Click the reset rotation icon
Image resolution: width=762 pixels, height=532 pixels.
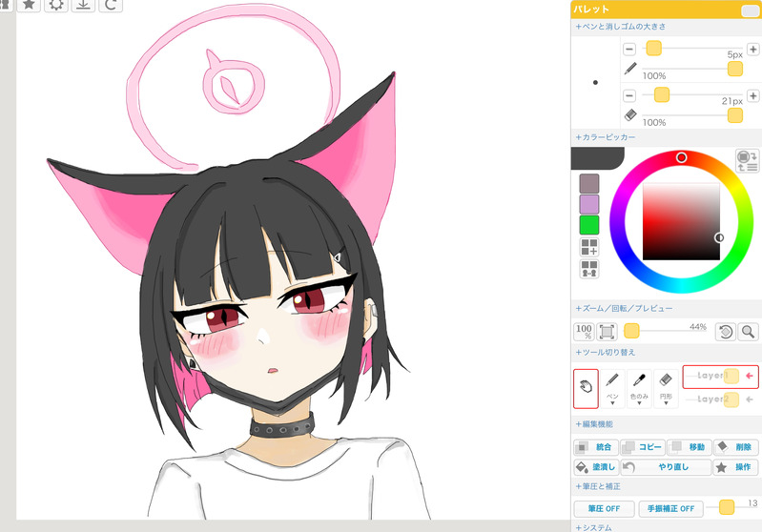click(x=726, y=332)
